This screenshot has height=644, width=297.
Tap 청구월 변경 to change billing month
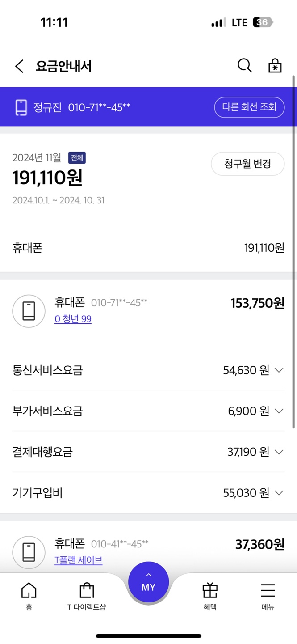(247, 164)
